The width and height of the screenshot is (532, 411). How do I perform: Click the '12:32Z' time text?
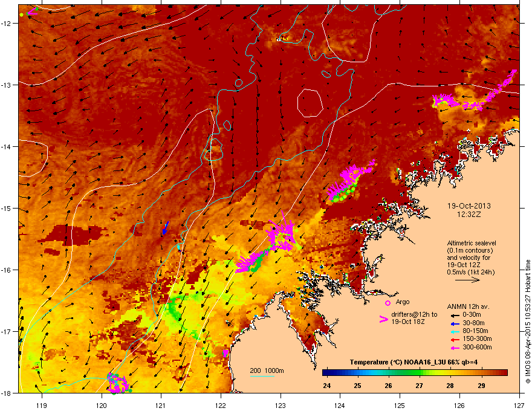click(x=469, y=215)
